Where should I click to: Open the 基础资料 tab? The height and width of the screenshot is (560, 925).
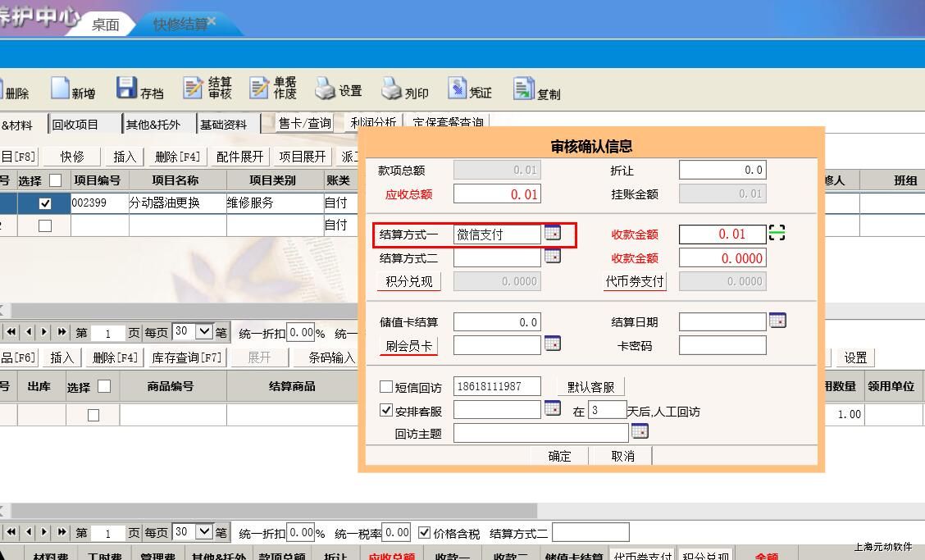223,125
